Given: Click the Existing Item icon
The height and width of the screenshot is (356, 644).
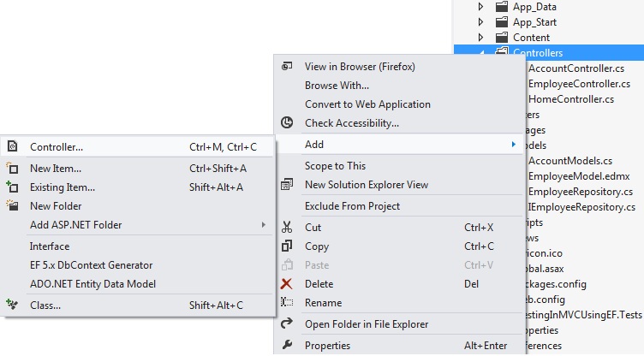Looking at the screenshot, I should coord(12,187).
